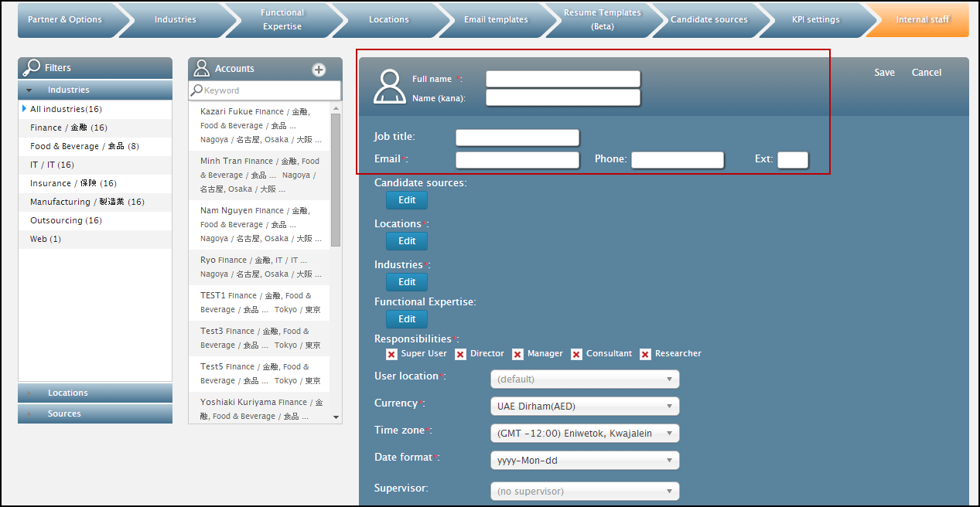Open the Functional Expertise step

[x=282, y=19]
